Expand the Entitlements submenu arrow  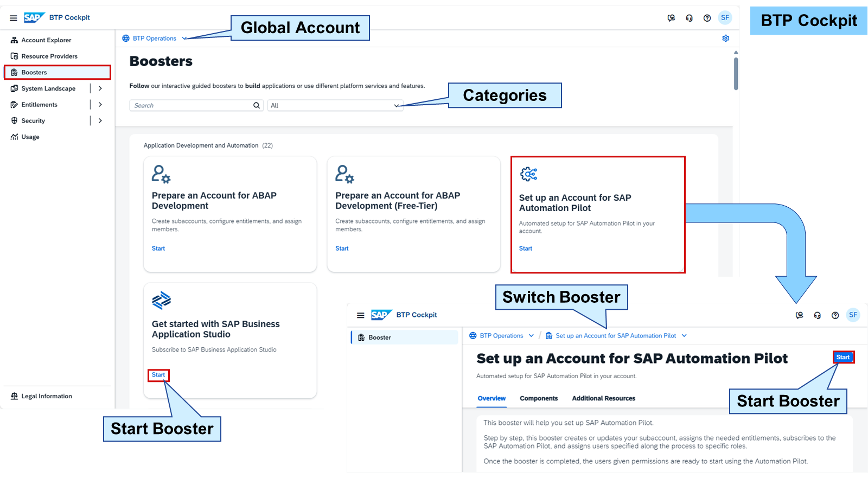pyautogui.click(x=100, y=105)
